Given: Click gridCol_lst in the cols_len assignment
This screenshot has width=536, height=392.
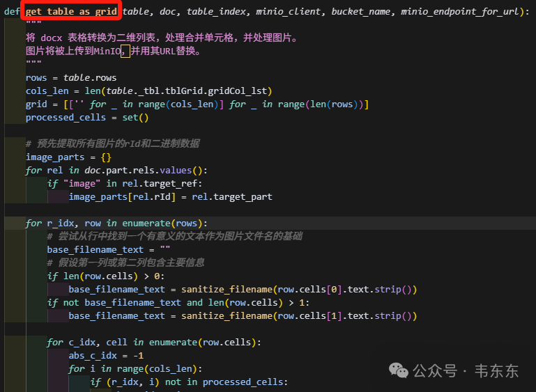Looking at the screenshot, I should [x=237, y=91].
